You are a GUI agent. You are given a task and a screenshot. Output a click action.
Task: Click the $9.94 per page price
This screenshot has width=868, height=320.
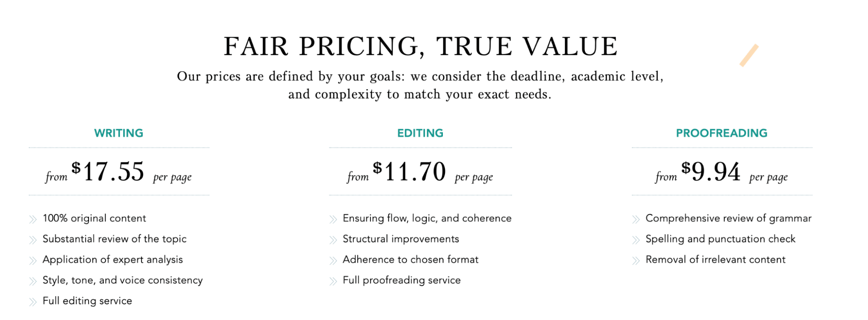point(722,172)
